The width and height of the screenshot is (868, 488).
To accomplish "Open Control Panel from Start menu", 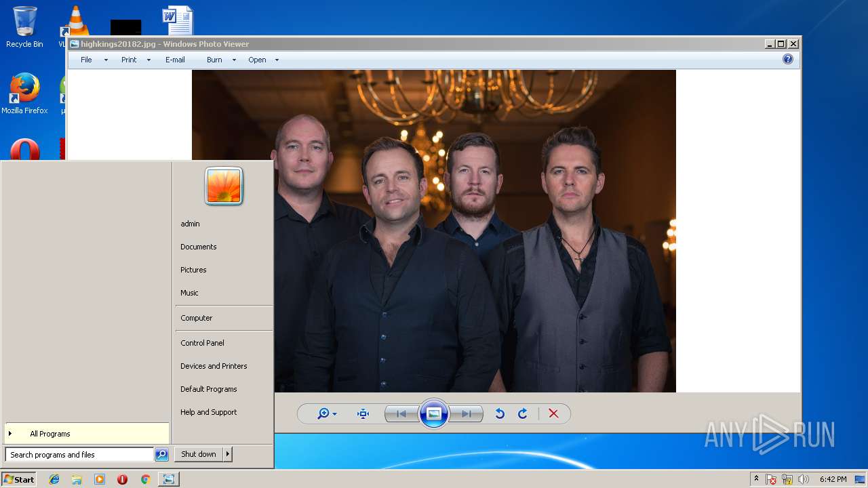I will click(202, 343).
